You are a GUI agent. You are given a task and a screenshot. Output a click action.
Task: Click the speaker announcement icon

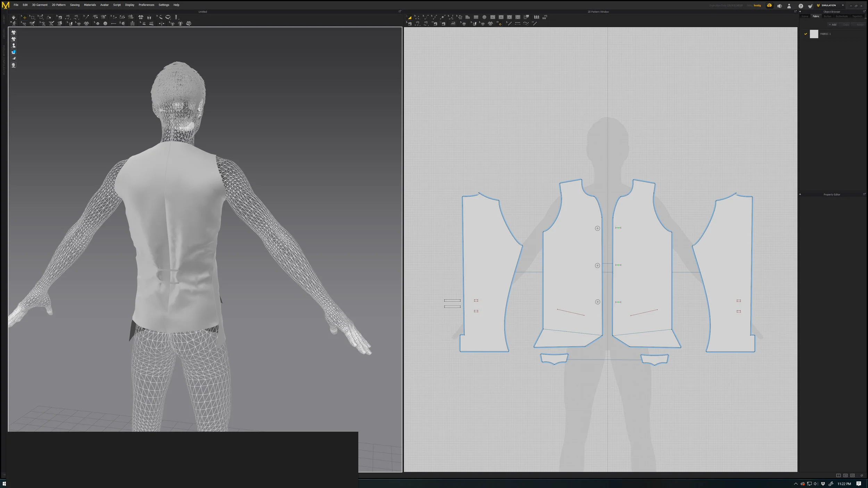tap(779, 6)
